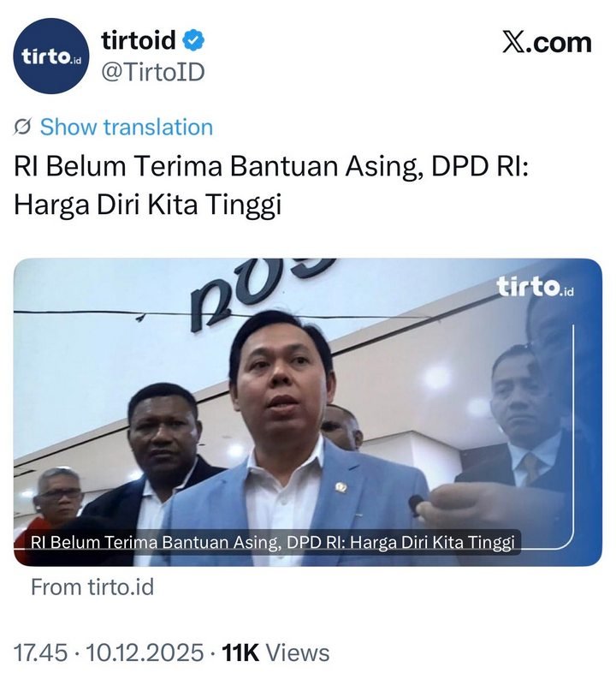Image resolution: width=616 pixels, height=679 pixels.
Task: View the 11K Views count
Action: pyautogui.click(x=275, y=652)
